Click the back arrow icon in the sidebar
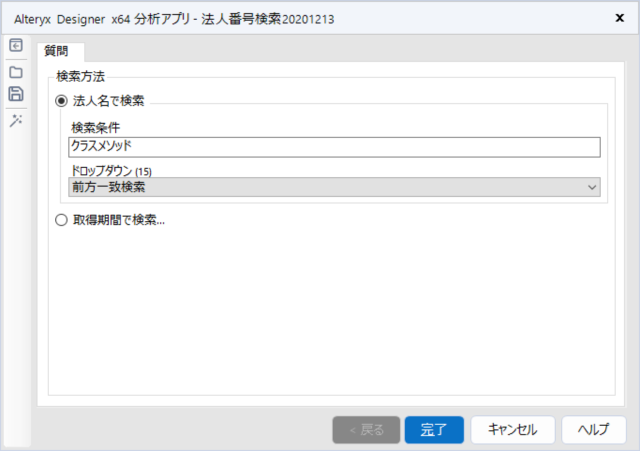 [x=16, y=45]
